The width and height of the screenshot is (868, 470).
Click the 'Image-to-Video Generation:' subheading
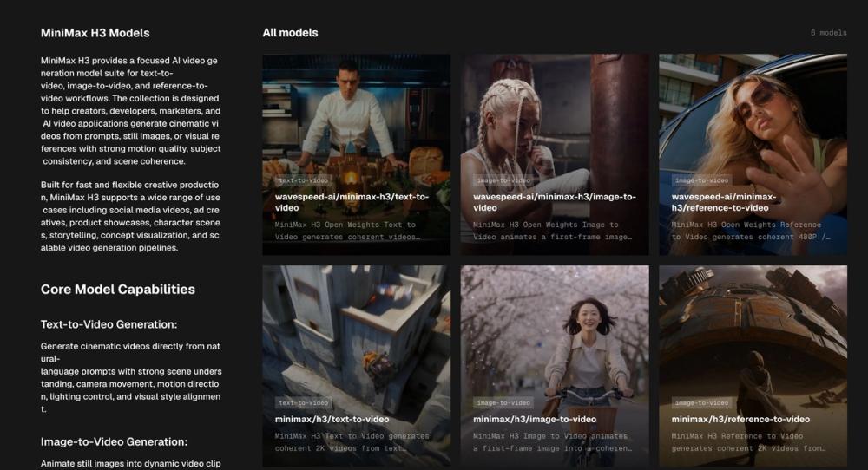click(114, 441)
